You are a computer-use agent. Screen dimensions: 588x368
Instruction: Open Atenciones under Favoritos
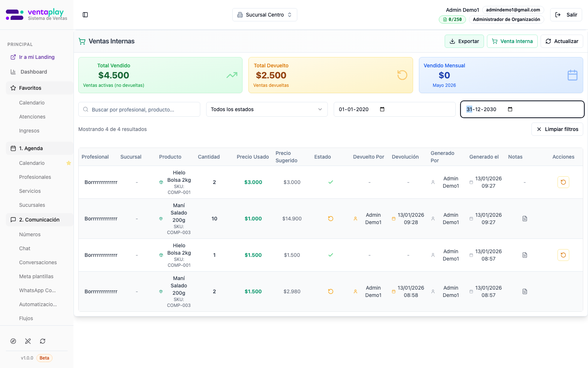tap(32, 117)
